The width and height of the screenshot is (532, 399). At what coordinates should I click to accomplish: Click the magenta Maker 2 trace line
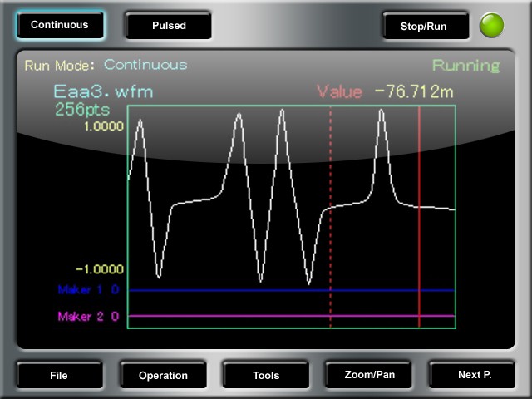[x=291, y=317]
